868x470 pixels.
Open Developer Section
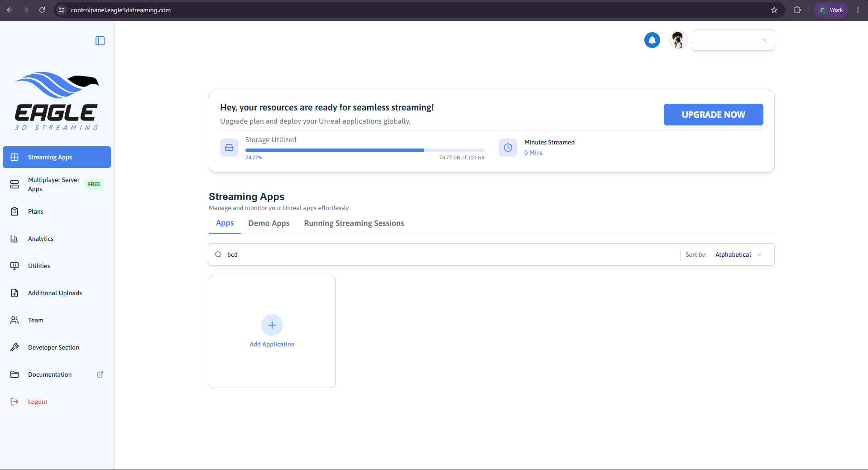coord(57,347)
